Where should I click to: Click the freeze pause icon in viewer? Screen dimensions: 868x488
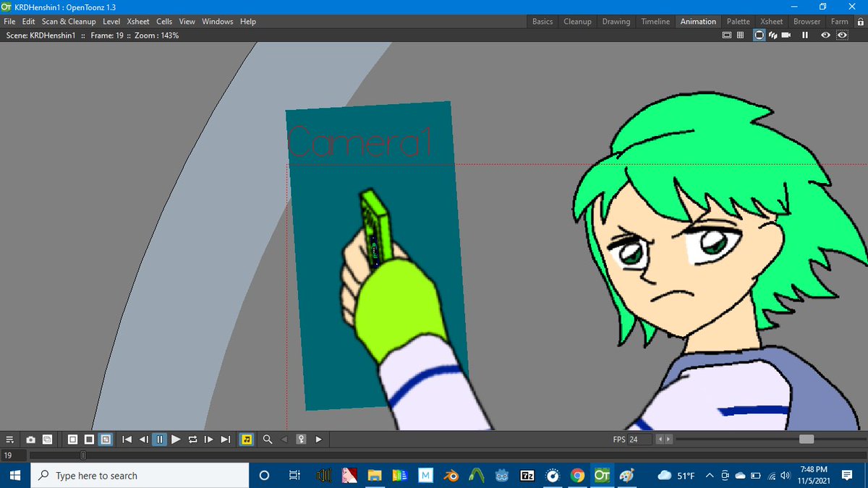click(805, 35)
